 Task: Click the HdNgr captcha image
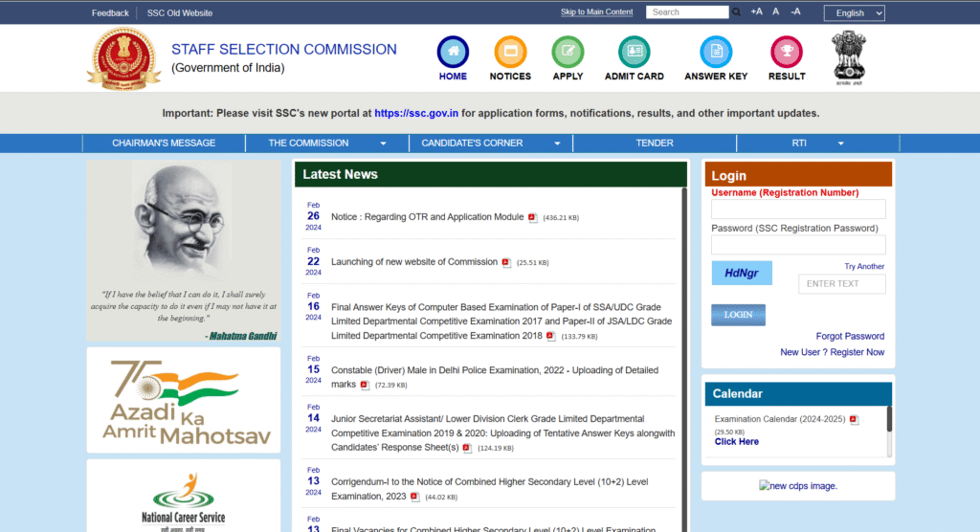pyautogui.click(x=742, y=274)
